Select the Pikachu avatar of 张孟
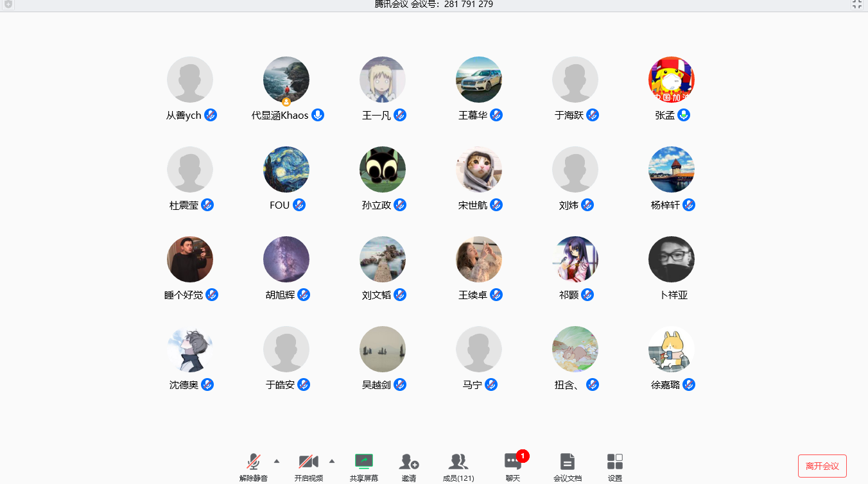This screenshot has height=484, width=868. 672,80
